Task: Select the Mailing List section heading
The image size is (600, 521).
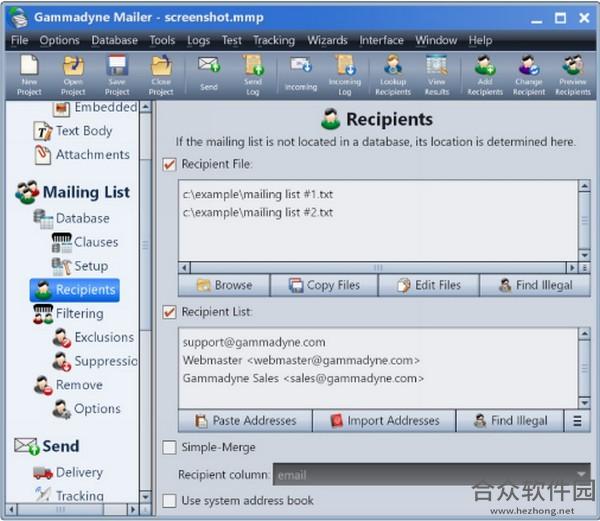Action: click(x=73, y=192)
